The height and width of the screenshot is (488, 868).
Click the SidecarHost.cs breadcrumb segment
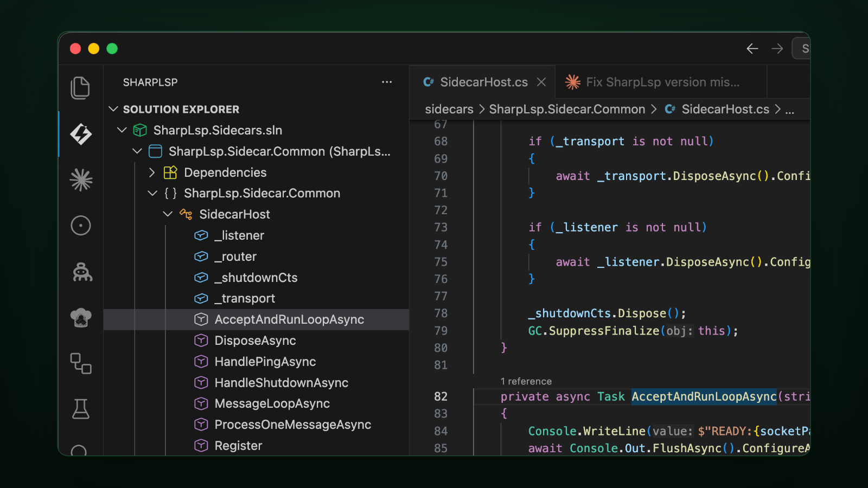[725, 110]
